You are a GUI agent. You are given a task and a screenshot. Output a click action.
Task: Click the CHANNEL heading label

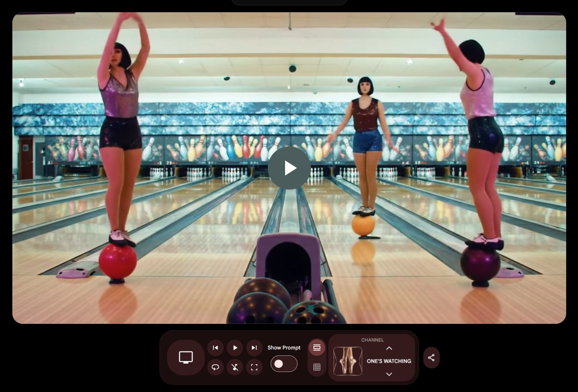pyautogui.click(x=372, y=340)
